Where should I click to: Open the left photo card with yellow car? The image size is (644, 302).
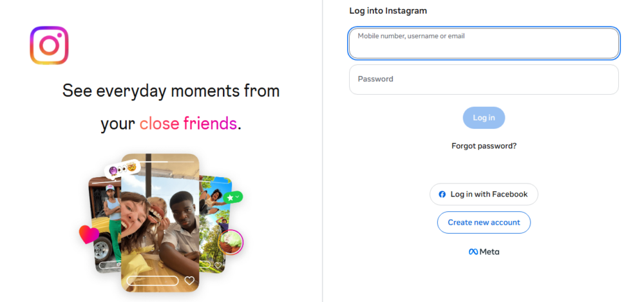point(105,224)
